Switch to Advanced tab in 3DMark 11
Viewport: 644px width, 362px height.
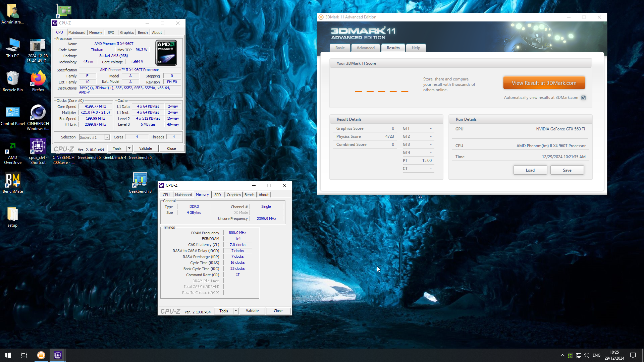pos(366,48)
